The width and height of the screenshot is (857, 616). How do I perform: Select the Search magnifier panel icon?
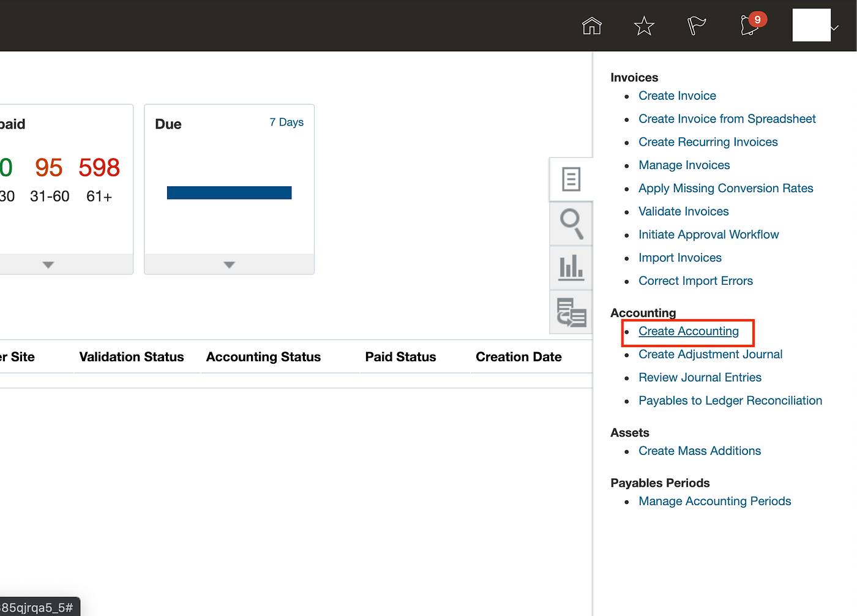coord(571,224)
